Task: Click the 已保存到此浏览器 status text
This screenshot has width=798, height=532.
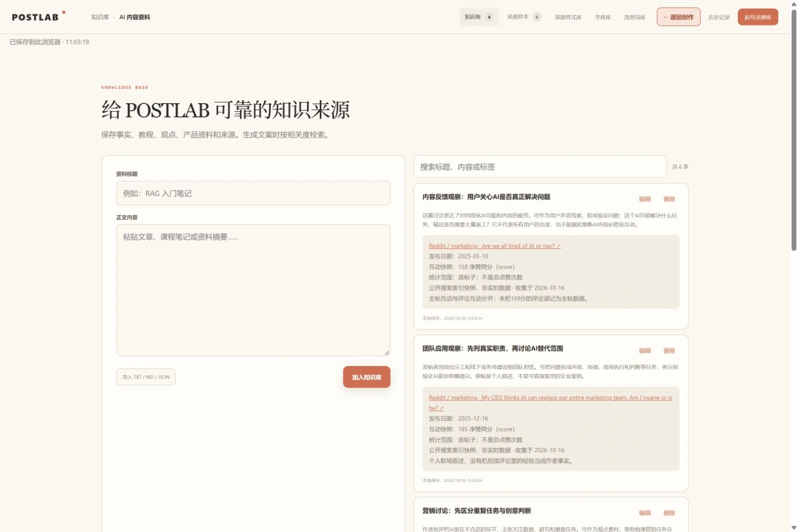Action: click(49, 42)
